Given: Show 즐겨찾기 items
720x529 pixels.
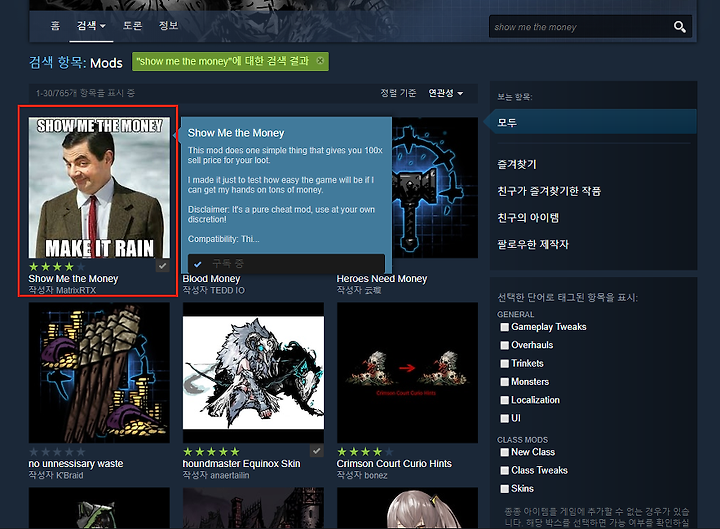Looking at the screenshot, I should click(x=517, y=164).
